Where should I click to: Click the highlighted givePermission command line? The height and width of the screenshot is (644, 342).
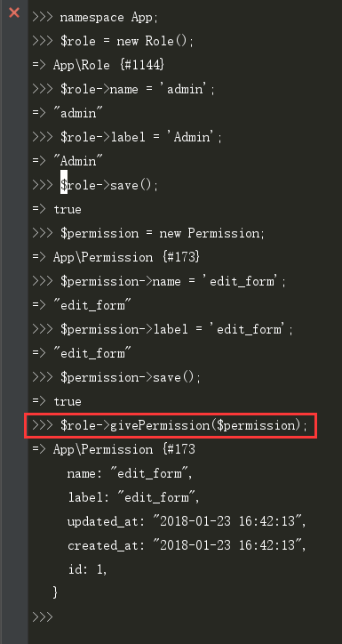click(x=171, y=426)
